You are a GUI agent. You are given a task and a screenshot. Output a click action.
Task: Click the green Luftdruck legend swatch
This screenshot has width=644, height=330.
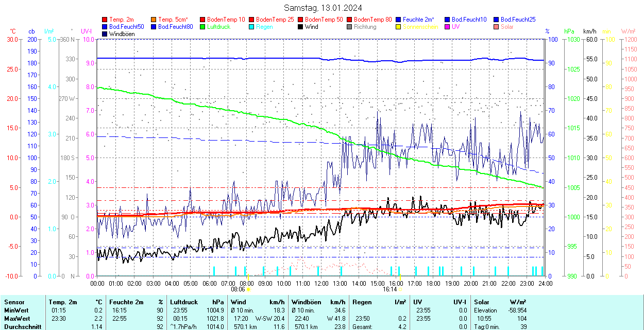[x=202, y=27]
